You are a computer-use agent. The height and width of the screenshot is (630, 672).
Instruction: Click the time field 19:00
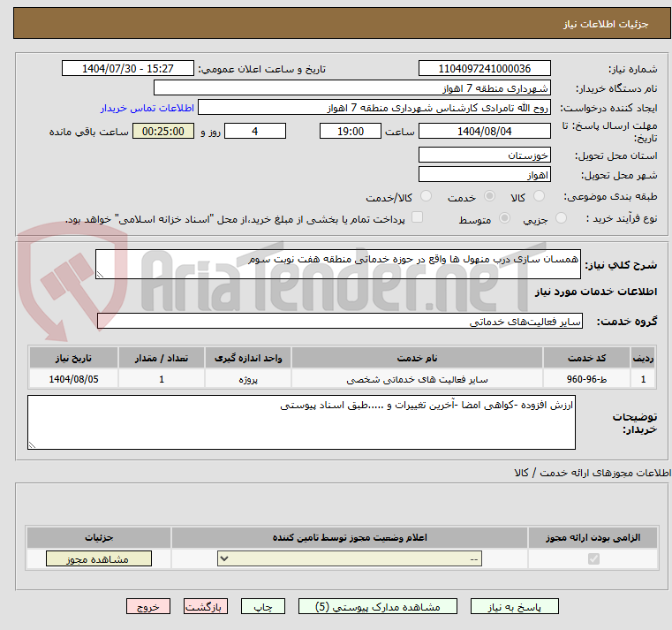click(351, 132)
